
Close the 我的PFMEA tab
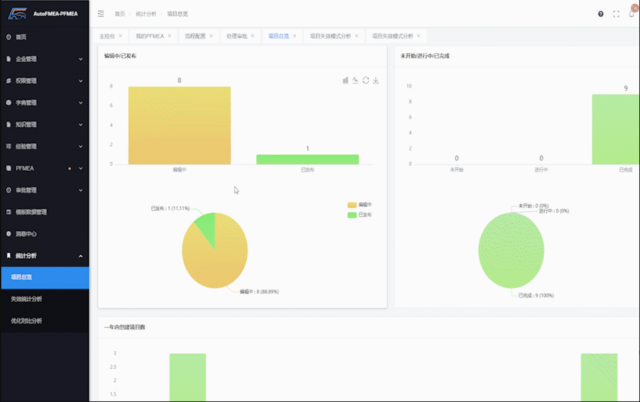169,36
